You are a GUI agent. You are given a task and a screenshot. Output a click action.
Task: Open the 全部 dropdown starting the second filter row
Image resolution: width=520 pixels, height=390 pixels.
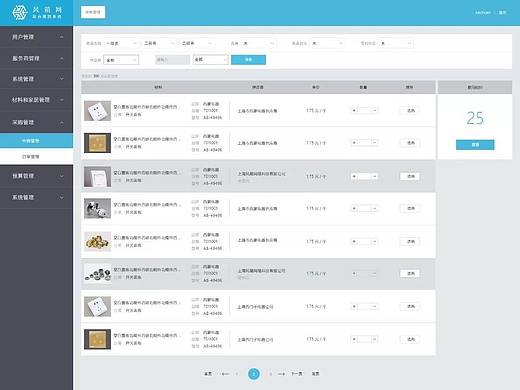click(121, 60)
